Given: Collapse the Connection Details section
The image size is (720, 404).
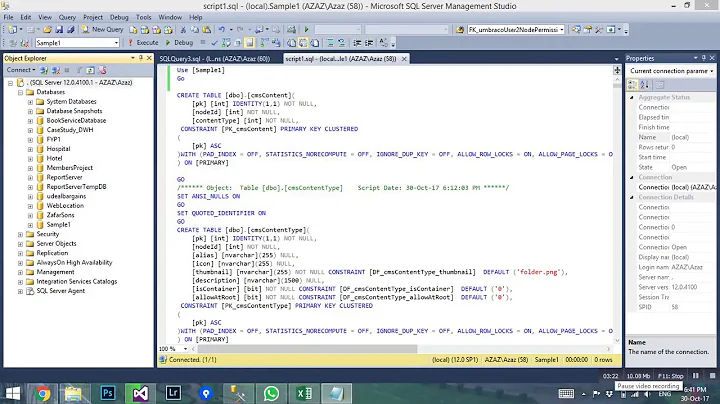Looking at the screenshot, I should click(631, 197).
